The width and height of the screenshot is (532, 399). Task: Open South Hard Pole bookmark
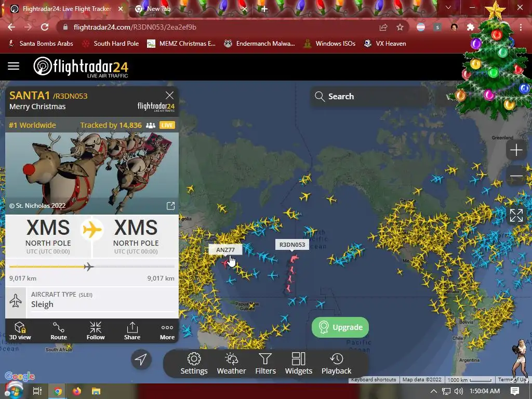point(111,44)
